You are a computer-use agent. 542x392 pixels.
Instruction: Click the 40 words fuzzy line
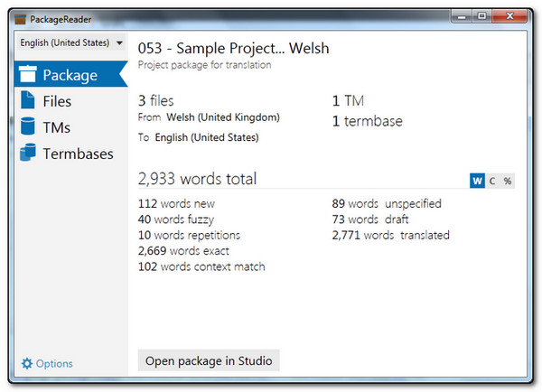pyautogui.click(x=176, y=219)
